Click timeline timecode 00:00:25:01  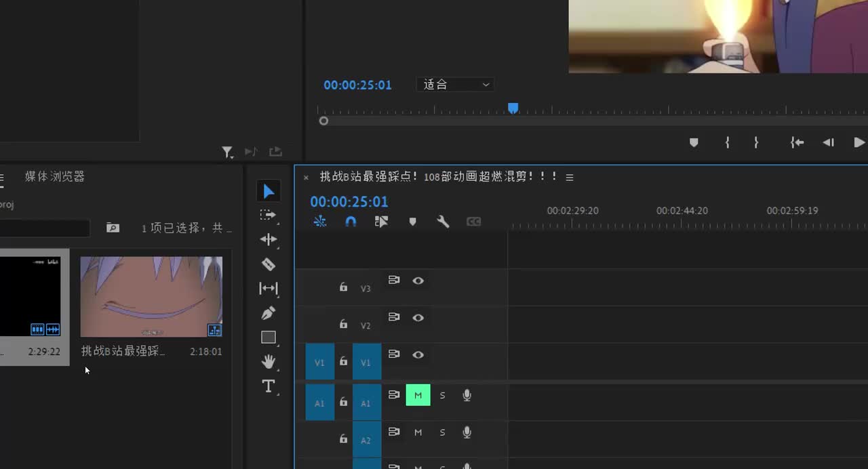click(349, 202)
